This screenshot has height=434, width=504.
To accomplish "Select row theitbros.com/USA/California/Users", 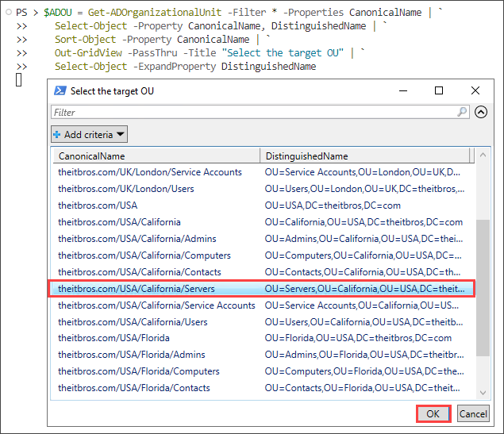I will [264, 322].
